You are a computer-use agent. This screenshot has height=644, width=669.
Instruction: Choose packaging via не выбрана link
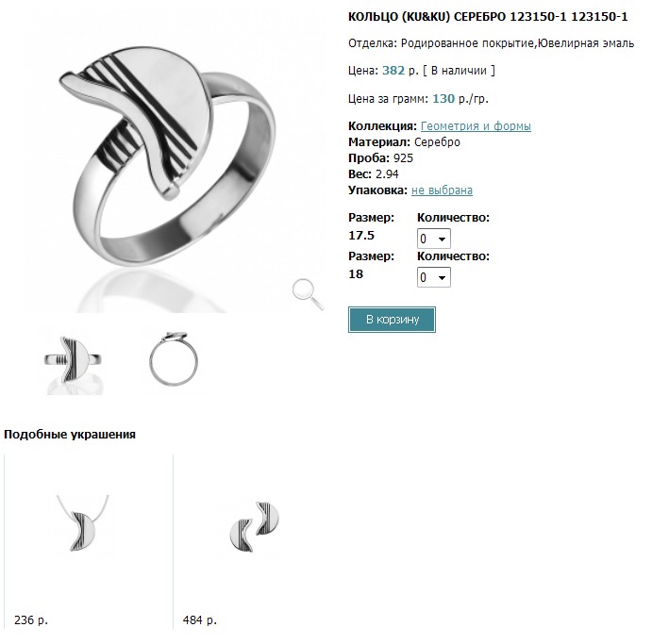click(442, 190)
